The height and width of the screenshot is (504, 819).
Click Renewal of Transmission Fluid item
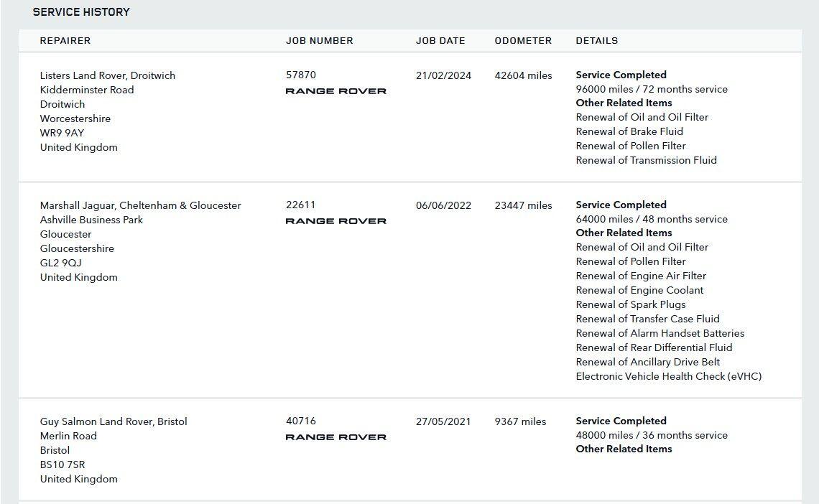[x=646, y=160]
